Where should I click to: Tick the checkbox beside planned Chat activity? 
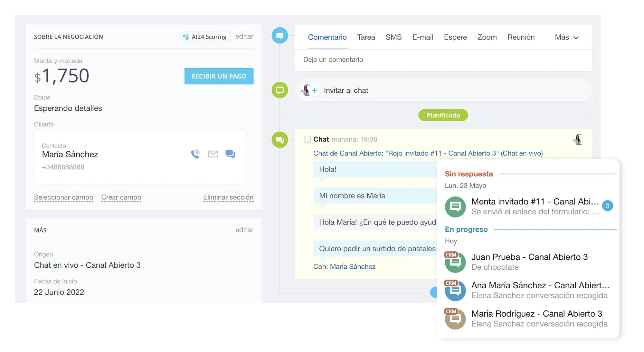pyautogui.click(x=307, y=139)
